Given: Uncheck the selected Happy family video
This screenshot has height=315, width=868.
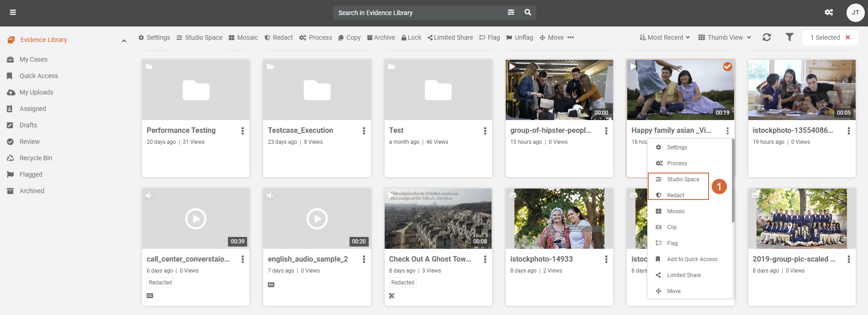Looking at the screenshot, I should [727, 67].
